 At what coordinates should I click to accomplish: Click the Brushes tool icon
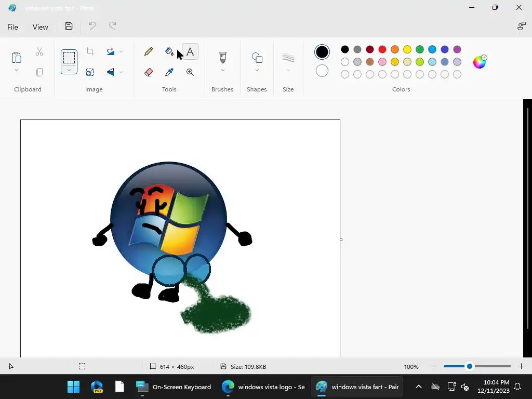click(x=222, y=57)
